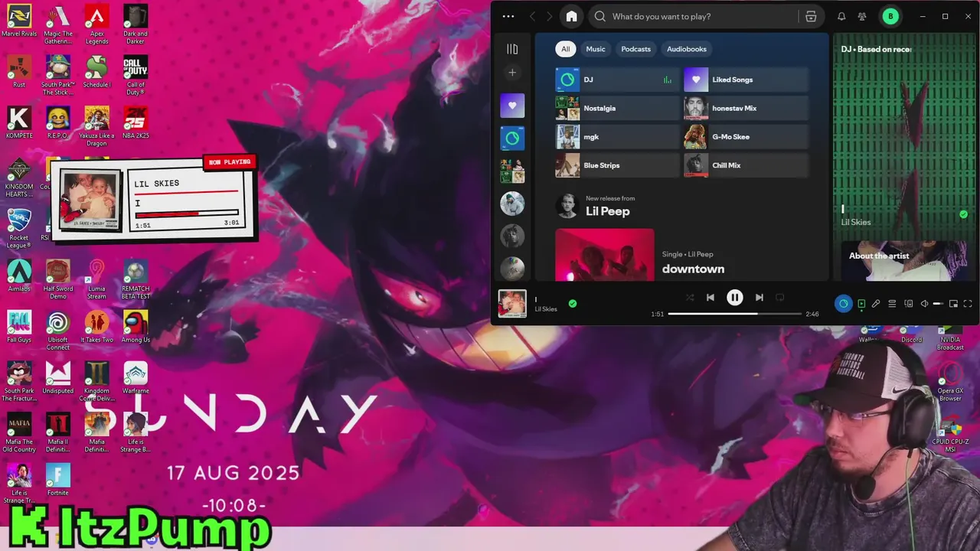Toggle shuffle in Spotify player
The image size is (980, 551).
pos(689,298)
